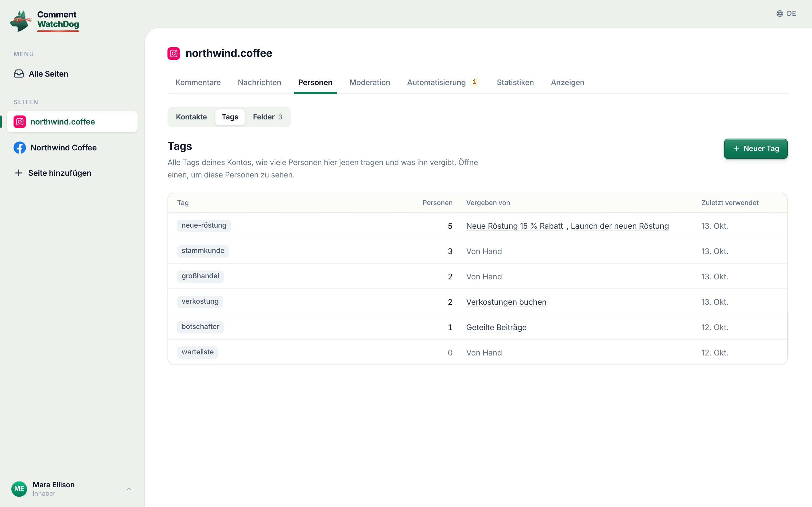The image size is (812, 507).
Task: Open the Verkostungen buchen link
Action: 506,302
